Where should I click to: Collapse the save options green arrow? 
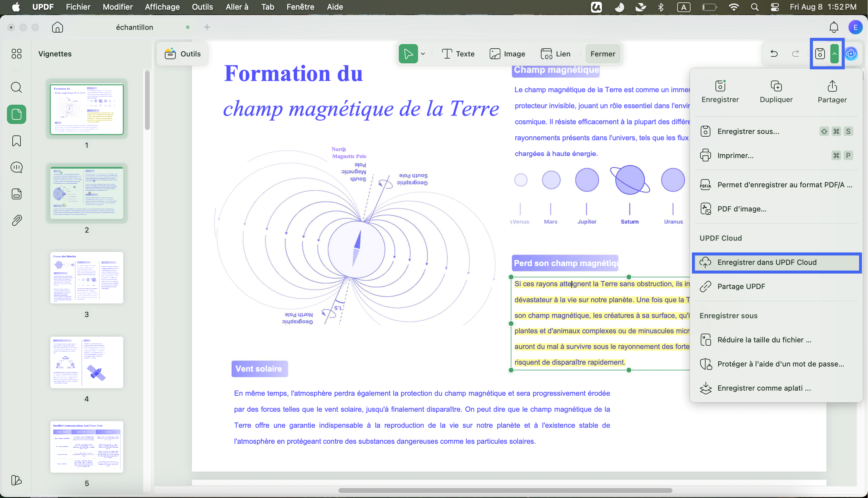(835, 54)
